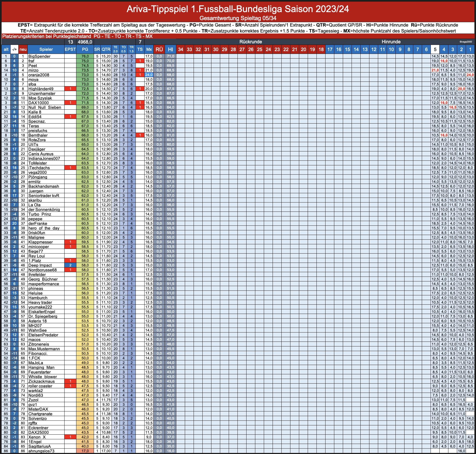The width and height of the screenshot is (476, 454).
Task: Click the 'Rückrunde' section heading
Action: point(250,42)
